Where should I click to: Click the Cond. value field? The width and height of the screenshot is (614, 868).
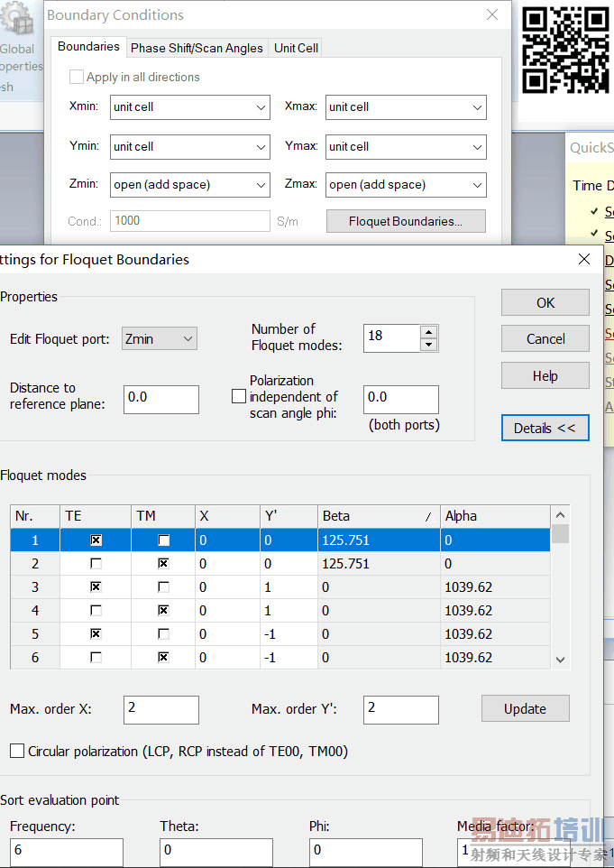click(x=189, y=221)
